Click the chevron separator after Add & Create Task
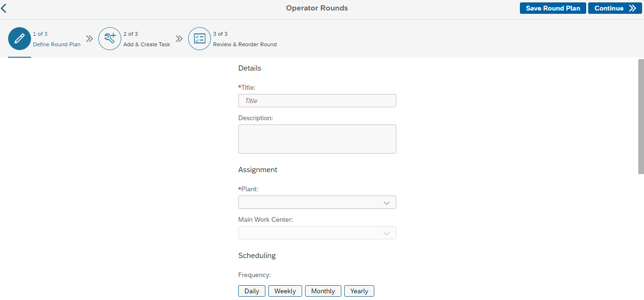Screen dimensions: 644x300 pyautogui.click(x=179, y=39)
